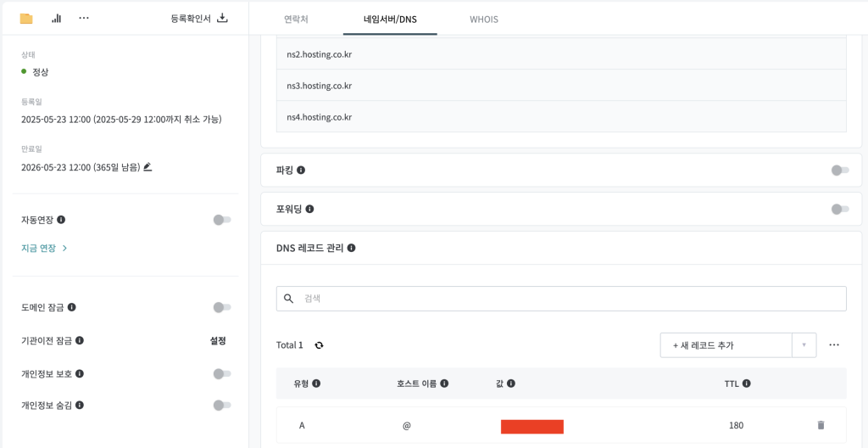Open the 연락처 tab
This screenshot has width=868, height=448.
click(296, 20)
